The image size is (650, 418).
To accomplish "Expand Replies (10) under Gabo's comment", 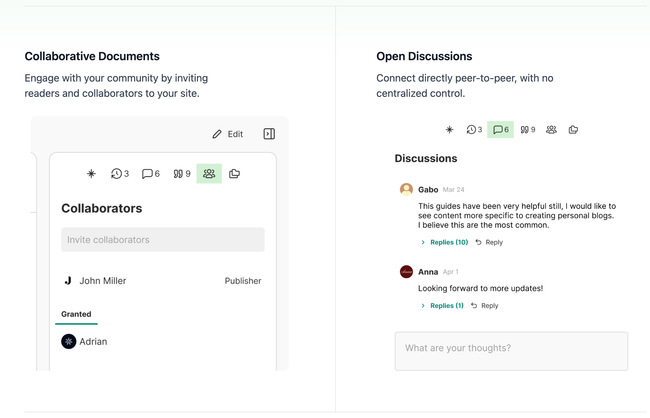I will 444,242.
